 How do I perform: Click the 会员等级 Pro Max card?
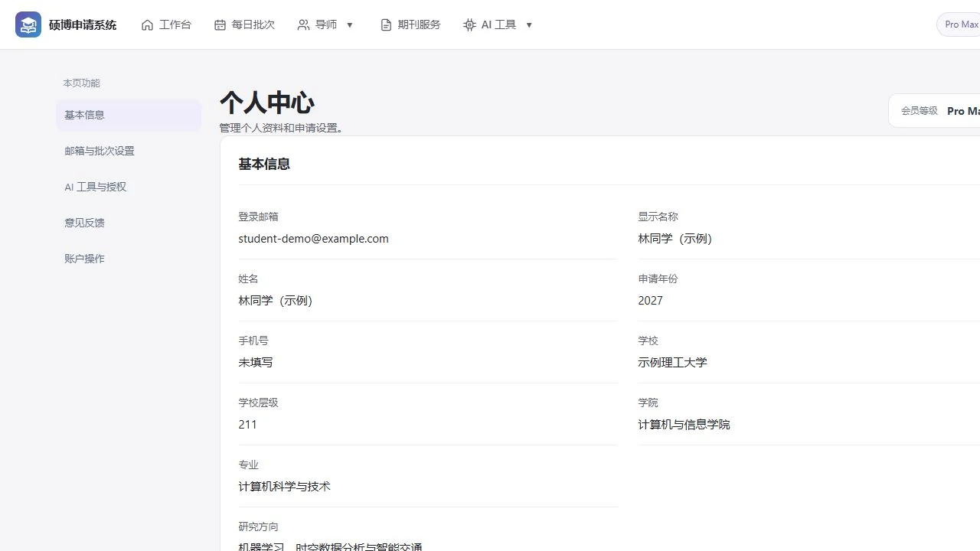[x=935, y=111]
